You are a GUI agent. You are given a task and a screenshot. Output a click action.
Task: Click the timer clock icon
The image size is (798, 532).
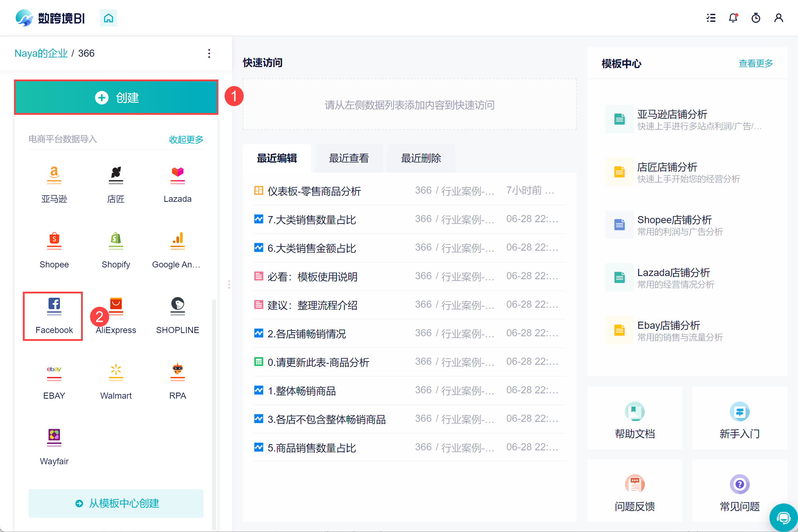pyautogui.click(x=756, y=18)
